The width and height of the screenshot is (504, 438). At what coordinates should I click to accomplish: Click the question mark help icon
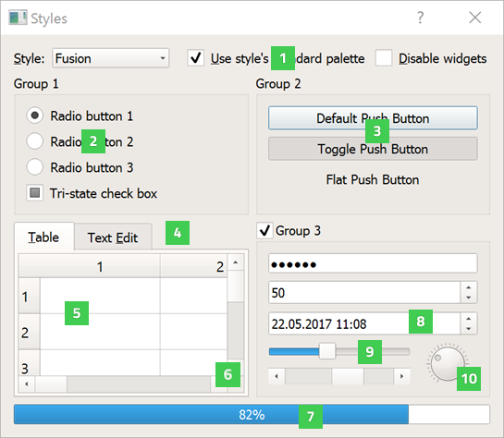click(420, 18)
